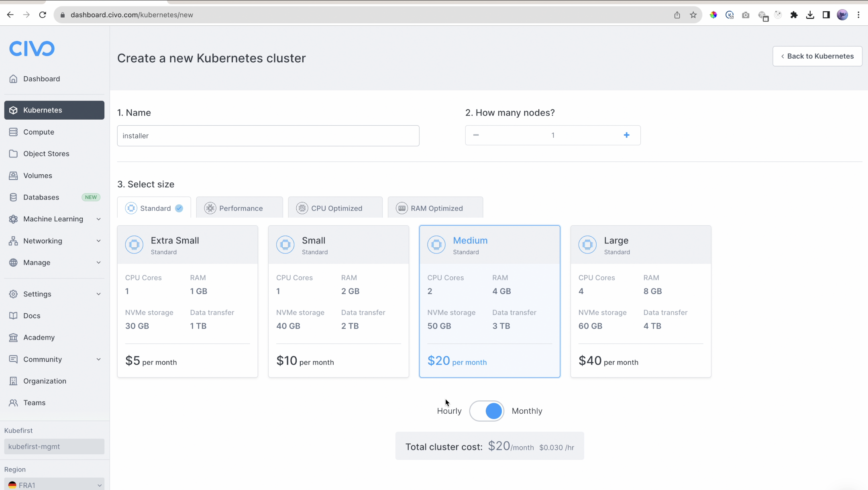Viewport: 868px width, 490px height.
Task: Select the Performance size tab
Action: 241,208
